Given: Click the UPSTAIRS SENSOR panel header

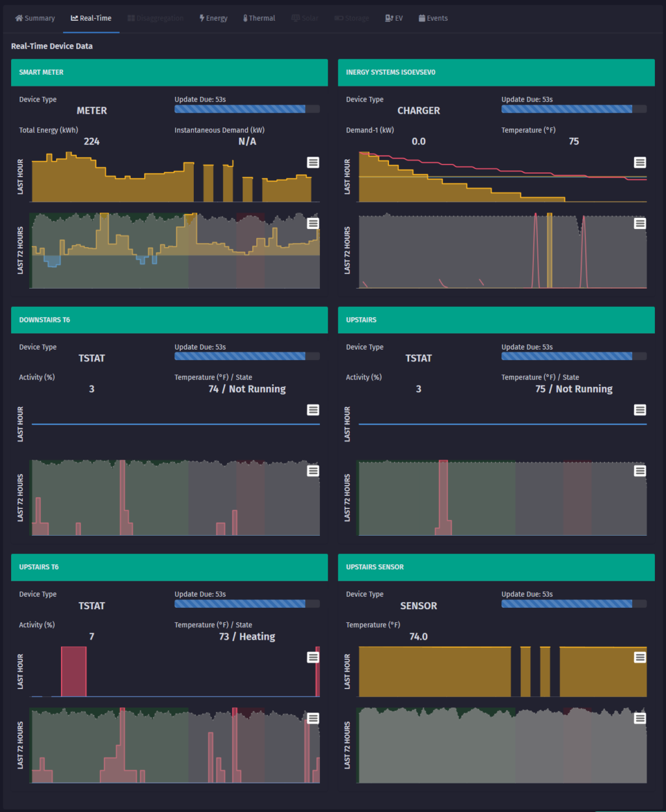Looking at the screenshot, I should tap(496, 567).
